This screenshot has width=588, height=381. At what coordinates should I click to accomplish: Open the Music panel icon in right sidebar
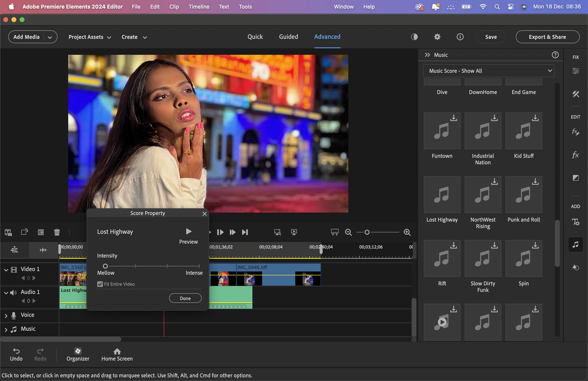575,245
